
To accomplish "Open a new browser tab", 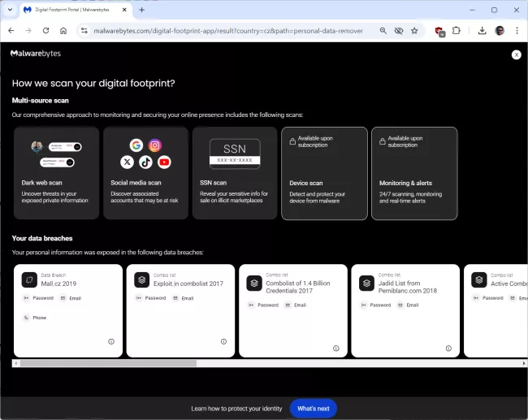I will pos(142,10).
